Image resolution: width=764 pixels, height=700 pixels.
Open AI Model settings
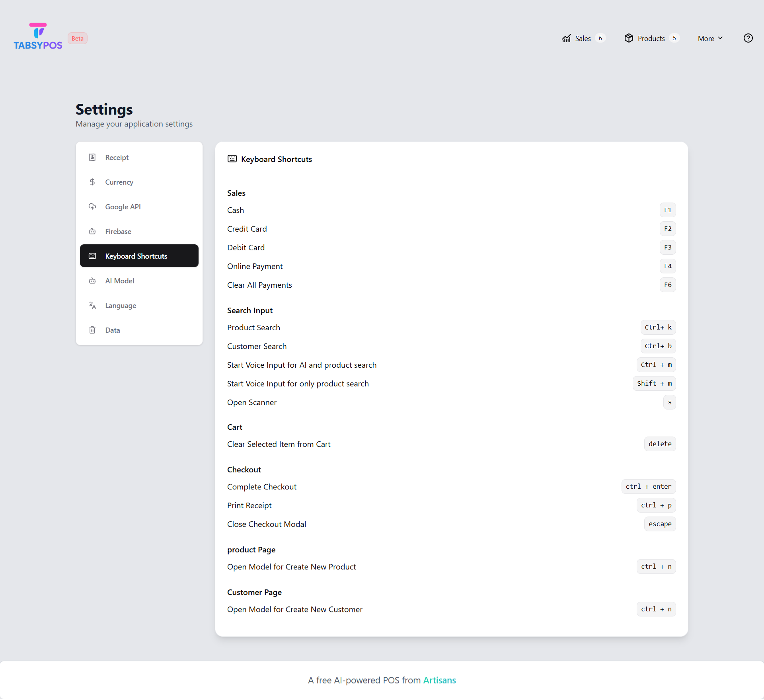139,281
